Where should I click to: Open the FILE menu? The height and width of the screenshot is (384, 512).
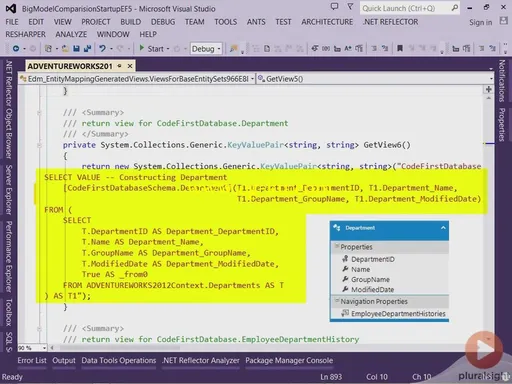12,22
